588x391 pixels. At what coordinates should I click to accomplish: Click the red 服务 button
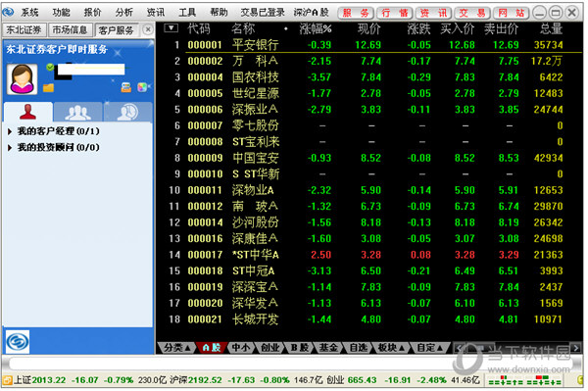coord(356,13)
